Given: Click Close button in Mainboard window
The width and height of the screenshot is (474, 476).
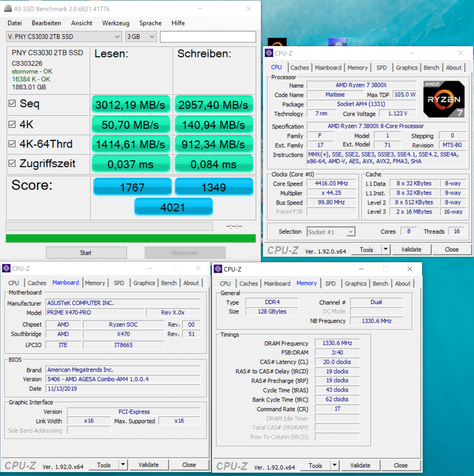Looking at the screenshot, I should pyautogui.click(x=189, y=465).
